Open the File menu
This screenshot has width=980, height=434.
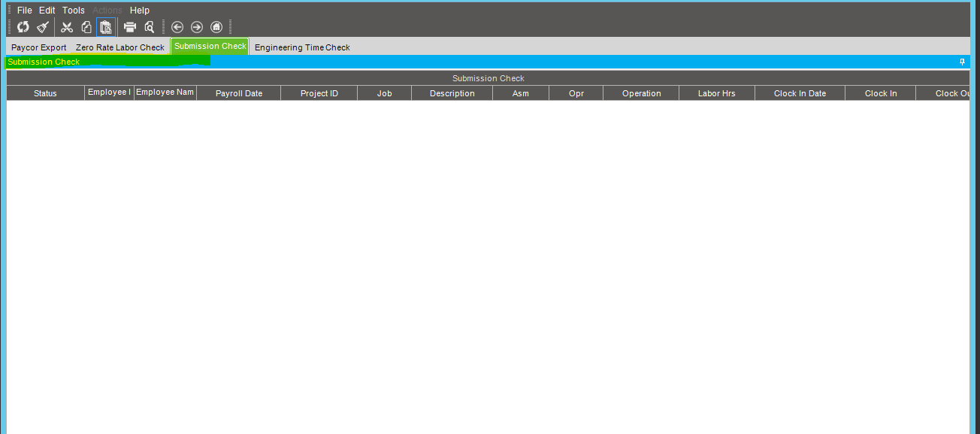tap(25, 11)
